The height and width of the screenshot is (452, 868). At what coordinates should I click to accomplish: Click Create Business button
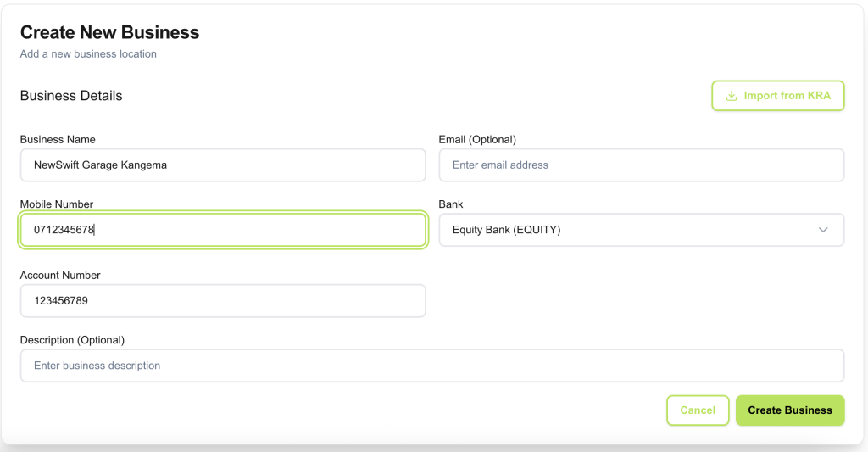click(x=790, y=410)
